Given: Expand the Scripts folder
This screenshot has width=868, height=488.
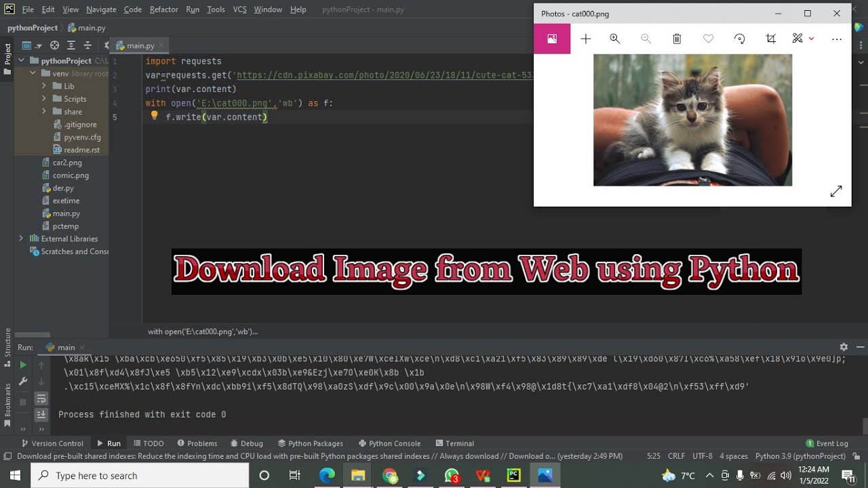Looking at the screenshot, I should click(x=44, y=99).
